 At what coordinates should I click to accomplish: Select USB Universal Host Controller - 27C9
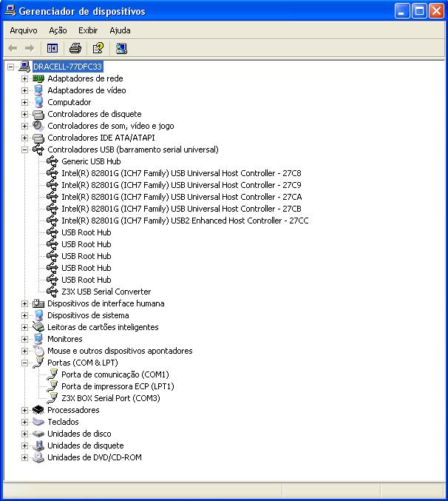point(181,185)
